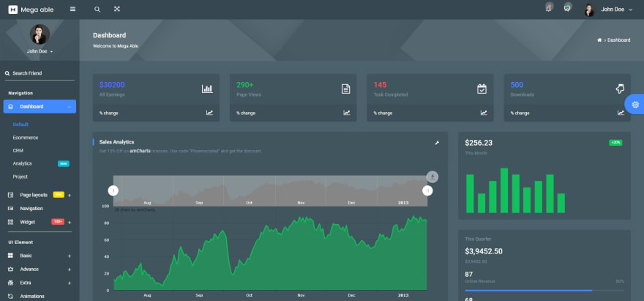This screenshot has width=644, height=301.
Task: Click the All Earnings bar chart icon
Action: [207, 89]
